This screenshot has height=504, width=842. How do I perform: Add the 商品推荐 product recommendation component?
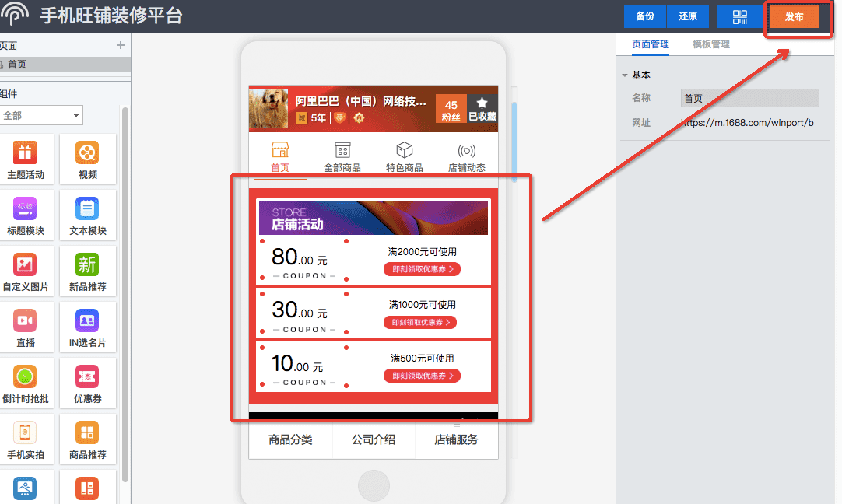[x=87, y=439]
